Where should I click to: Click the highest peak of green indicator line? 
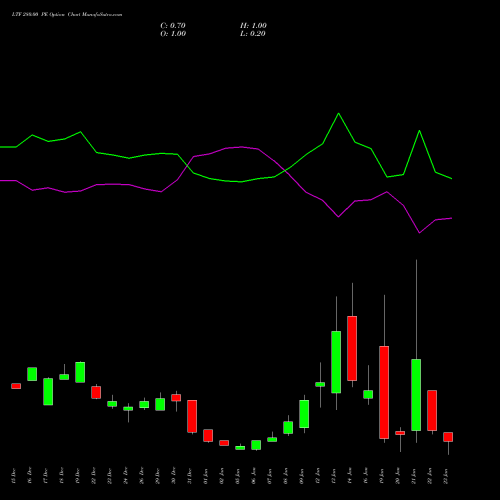[x=339, y=114]
